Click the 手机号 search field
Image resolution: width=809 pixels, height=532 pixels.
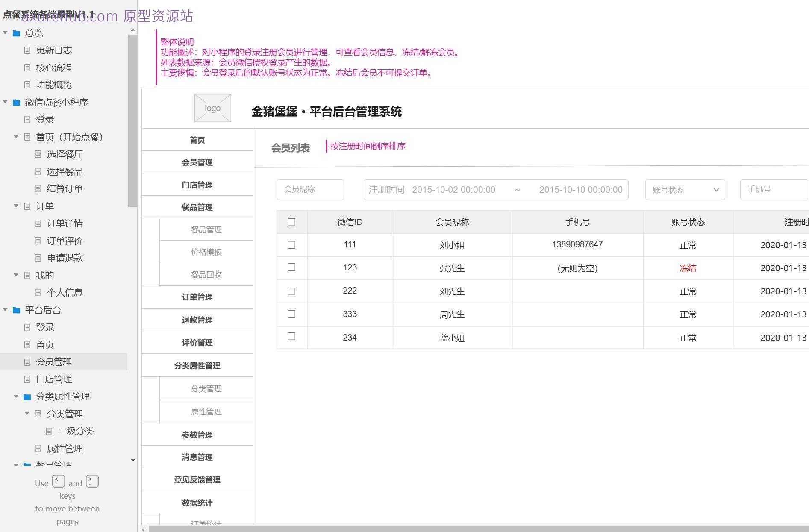(774, 190)
